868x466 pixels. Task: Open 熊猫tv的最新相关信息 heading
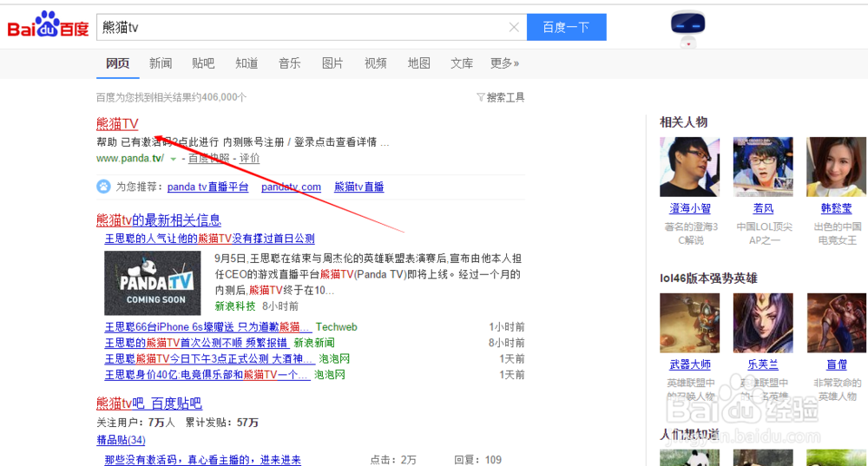[x=159, y=220]
